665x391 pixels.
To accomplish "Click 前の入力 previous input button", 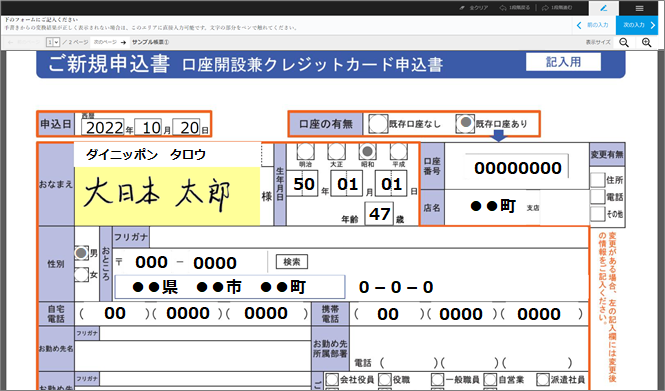I will pyautogui.click(x=594, y=25).
